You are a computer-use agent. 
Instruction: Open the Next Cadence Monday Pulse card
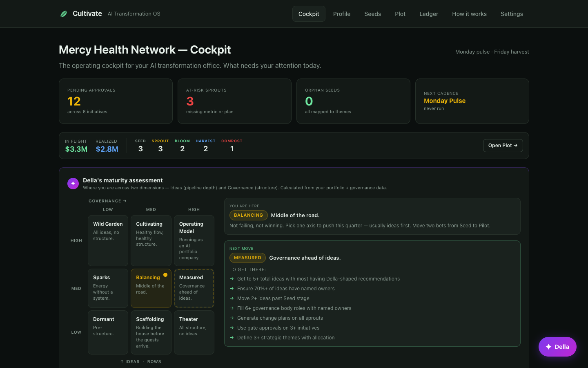coord(472,101)
